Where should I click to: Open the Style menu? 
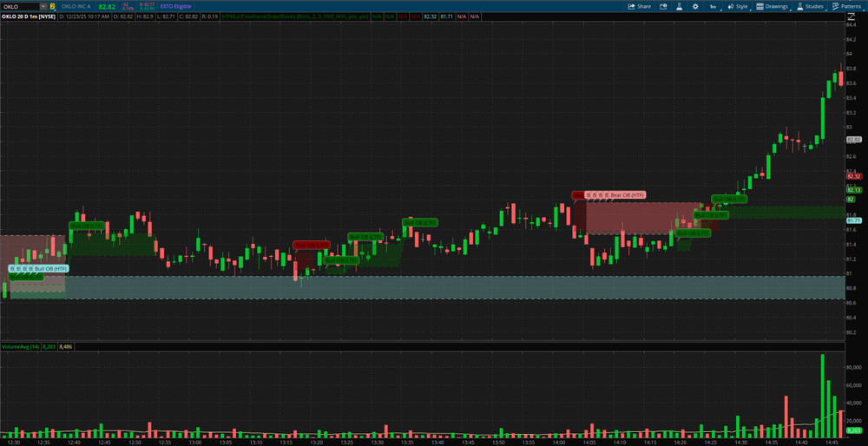(738, 6)
